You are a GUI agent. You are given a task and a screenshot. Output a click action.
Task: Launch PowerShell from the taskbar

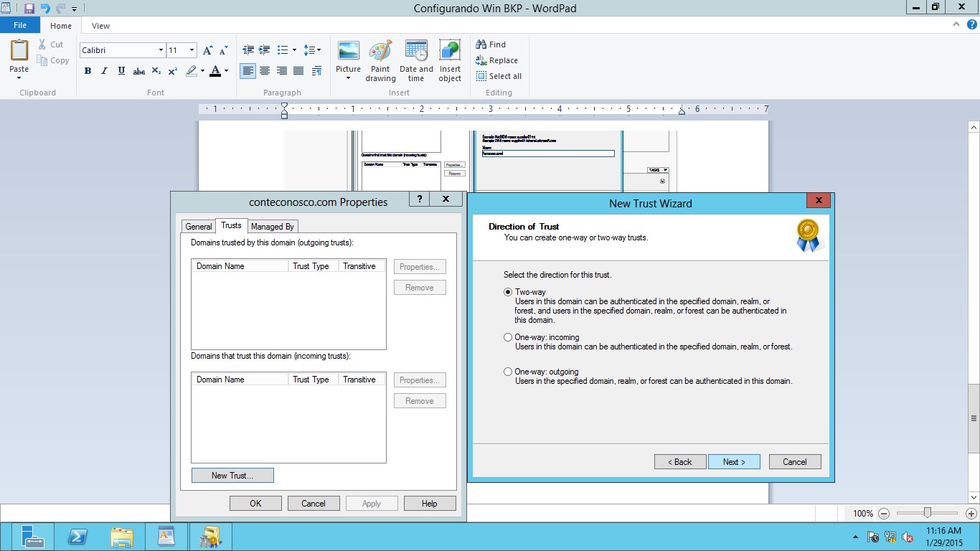[77, 537]
